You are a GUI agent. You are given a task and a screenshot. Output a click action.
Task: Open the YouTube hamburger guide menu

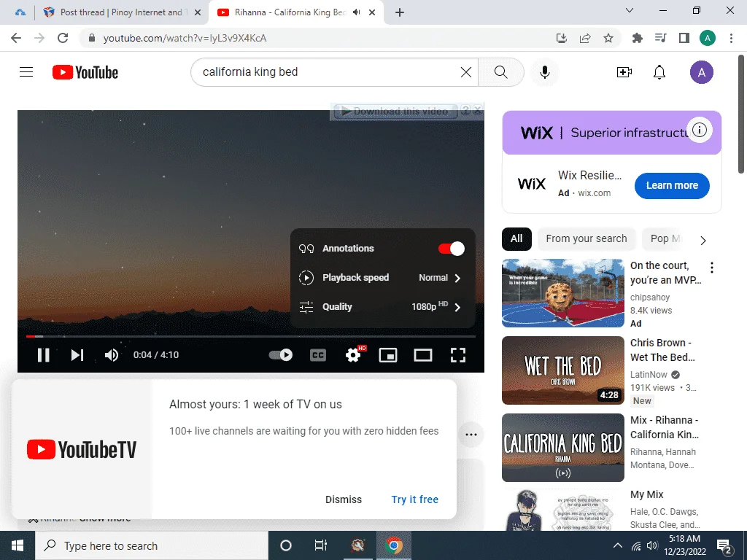(26, 72)
